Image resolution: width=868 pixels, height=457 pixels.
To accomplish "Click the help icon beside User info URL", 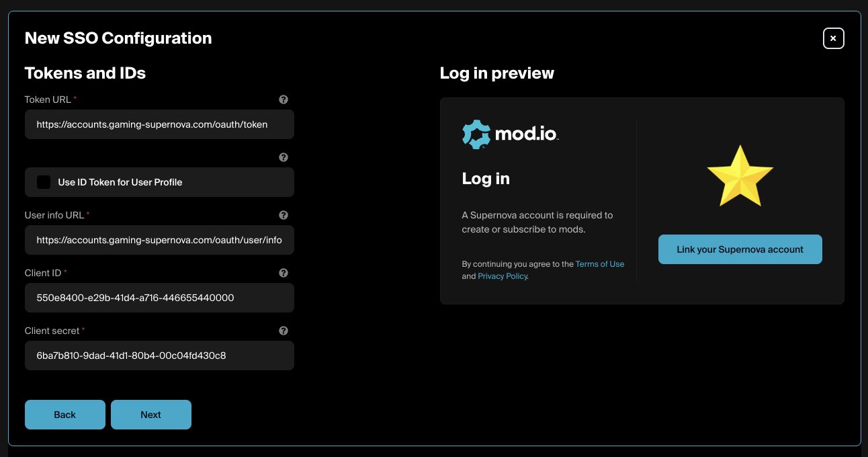I will [x=284, y=215].
